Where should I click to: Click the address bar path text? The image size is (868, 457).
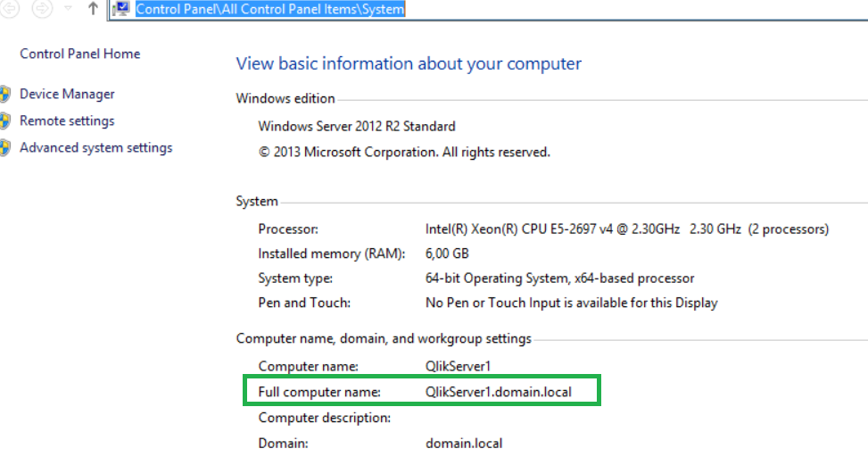click(x=270, y=9)
